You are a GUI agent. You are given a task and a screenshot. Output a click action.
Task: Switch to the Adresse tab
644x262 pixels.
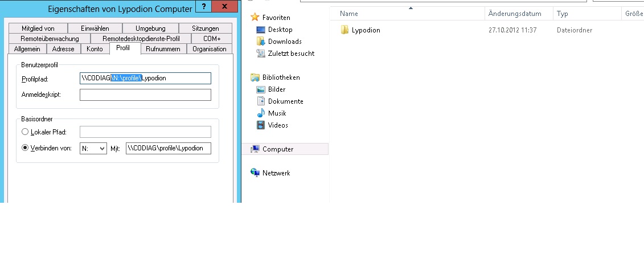click(x=63, y=49)
